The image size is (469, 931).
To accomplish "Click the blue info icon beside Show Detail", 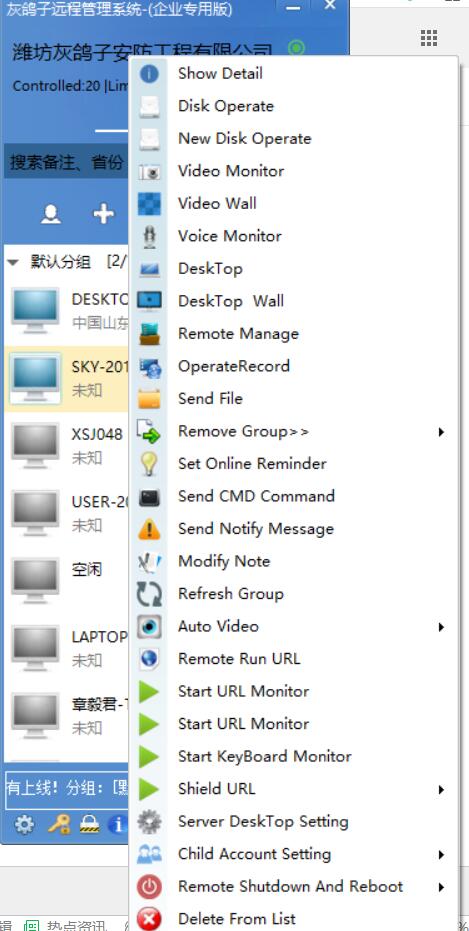I will 149,74.
